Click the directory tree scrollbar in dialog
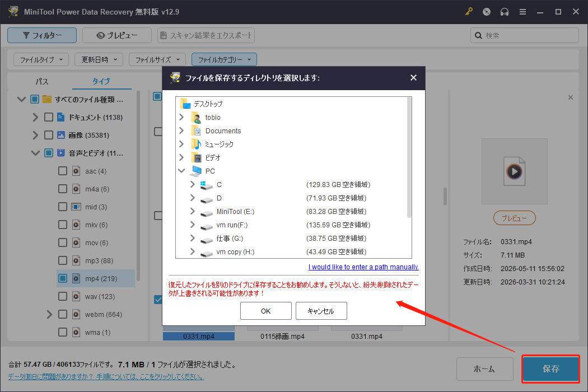Screen dimensions: 588x392 (x=409, y=157)
